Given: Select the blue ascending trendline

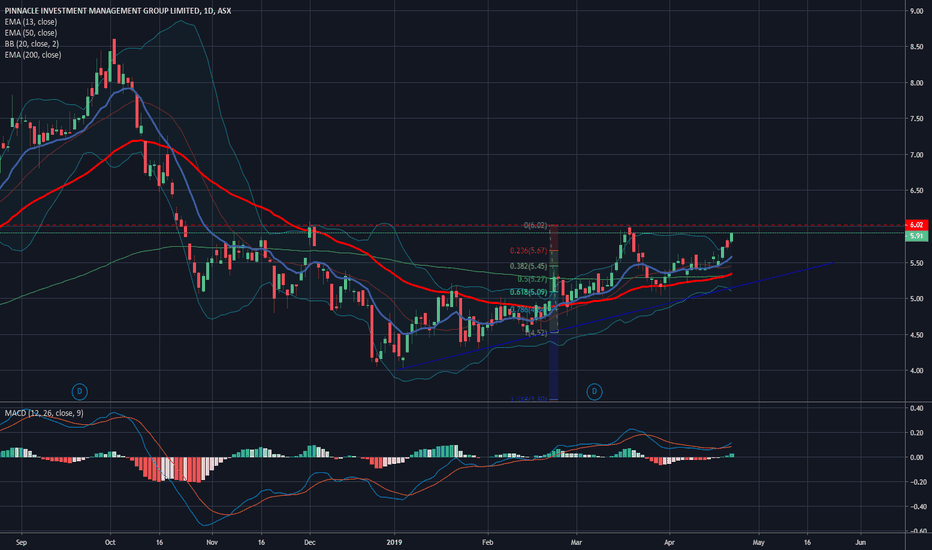Looking at the screenshot, I should point(615,316).
